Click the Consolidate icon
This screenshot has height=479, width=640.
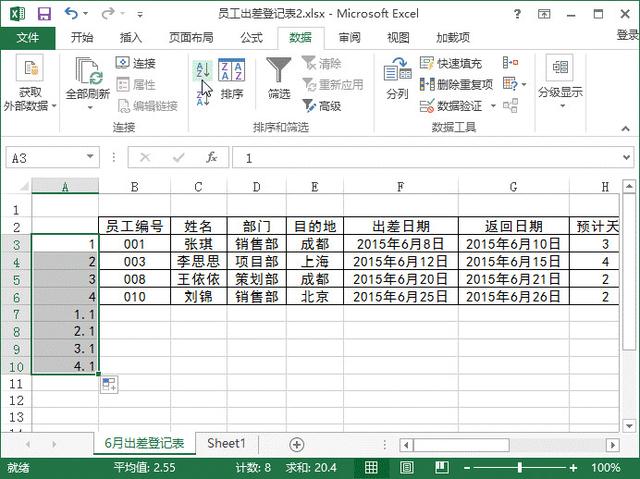pyautogui.click(x=510, y=63)
